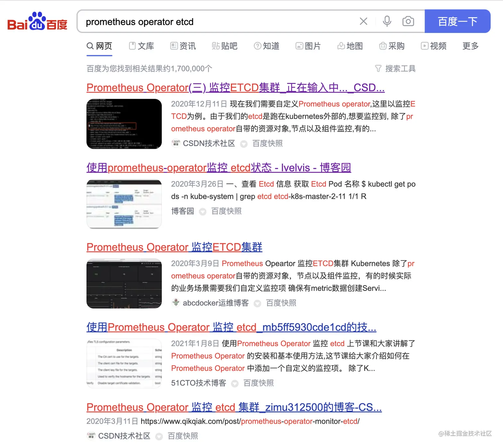Open 百度快照 of the abcdocker result
This screenshot has height=448, width=503.
tap(281, 303)
